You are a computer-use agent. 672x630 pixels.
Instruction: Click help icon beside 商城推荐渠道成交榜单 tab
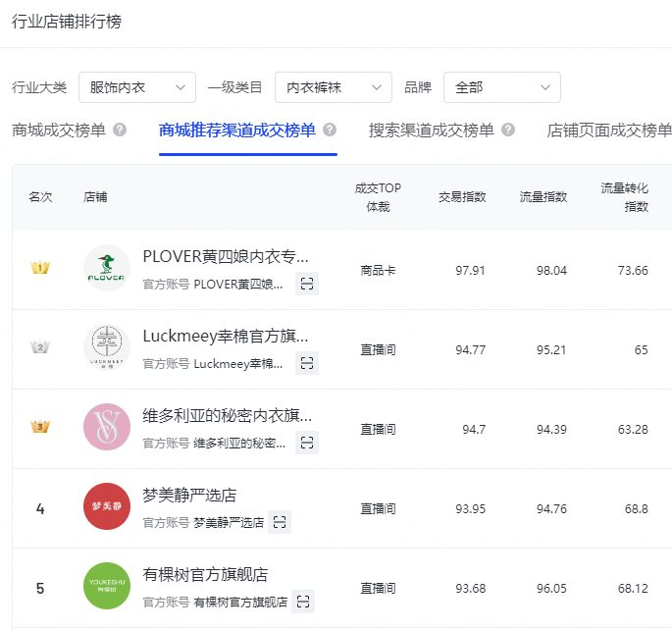[x=330, y=130]
